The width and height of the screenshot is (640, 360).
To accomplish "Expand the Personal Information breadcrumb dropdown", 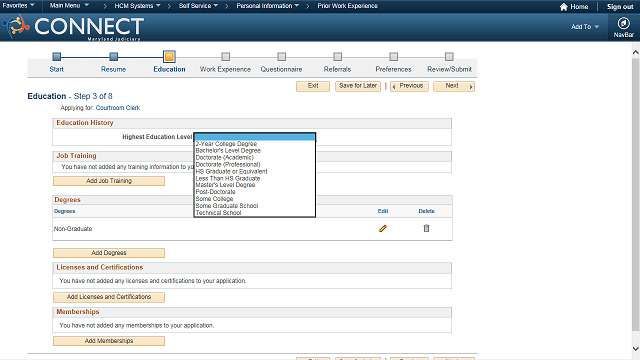I will tap(267, 6).
